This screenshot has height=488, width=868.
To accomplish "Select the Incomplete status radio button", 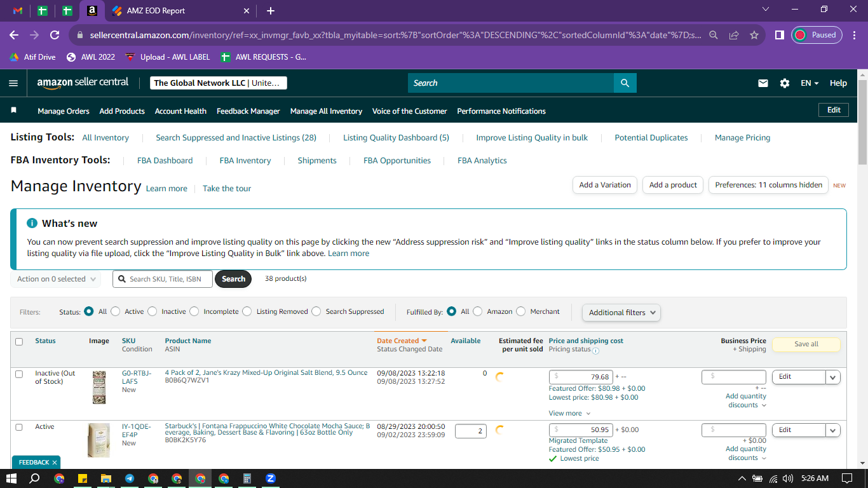I will pos(194,311).
